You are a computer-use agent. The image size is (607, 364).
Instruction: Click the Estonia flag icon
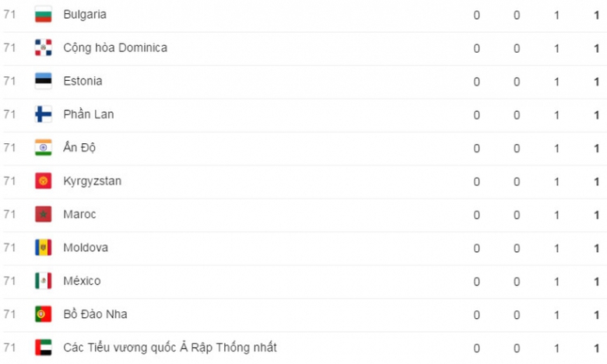[x=44, y=81]
